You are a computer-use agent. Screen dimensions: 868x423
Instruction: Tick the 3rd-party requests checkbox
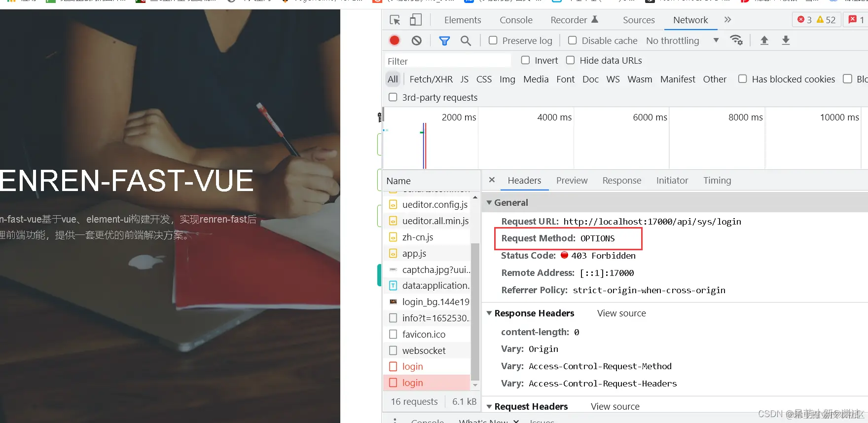tap(393, 97)
